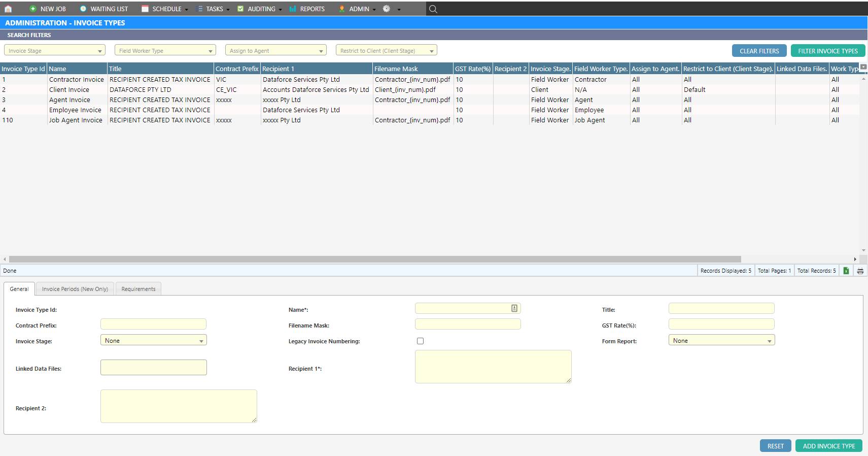Select the Job Agent Invoice row
Image resolution: width=868 pixels, height=456 pixels.
[430, 120]
